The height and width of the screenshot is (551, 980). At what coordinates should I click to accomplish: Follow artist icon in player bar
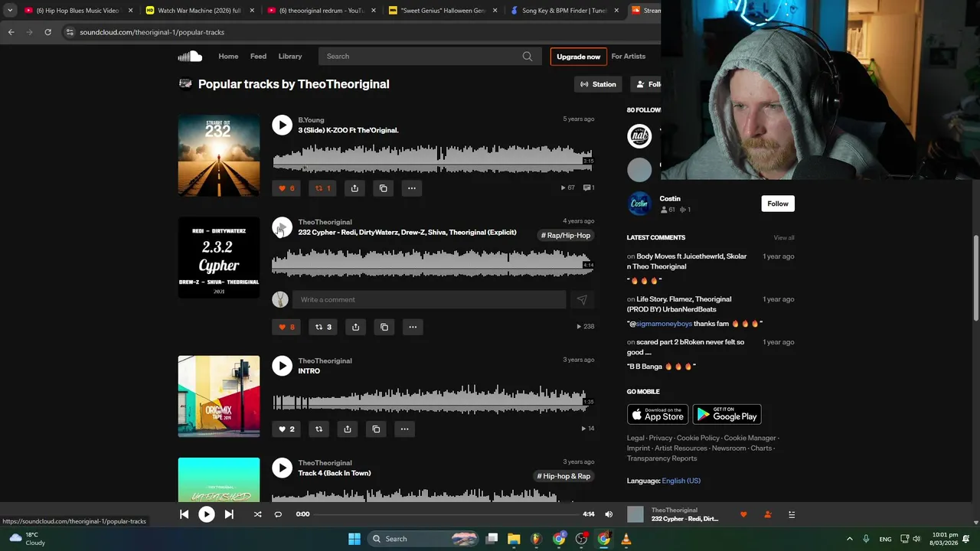click(768, 515)
